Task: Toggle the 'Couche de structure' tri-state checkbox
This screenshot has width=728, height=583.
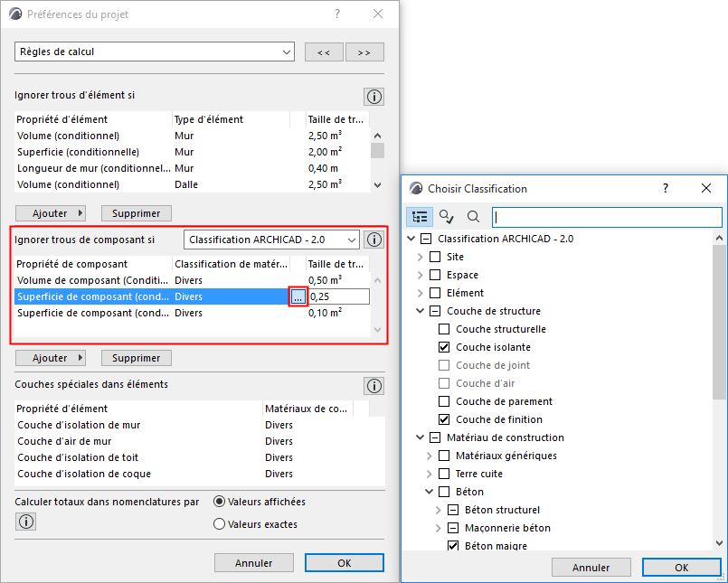Action: (x=435, y=311)
